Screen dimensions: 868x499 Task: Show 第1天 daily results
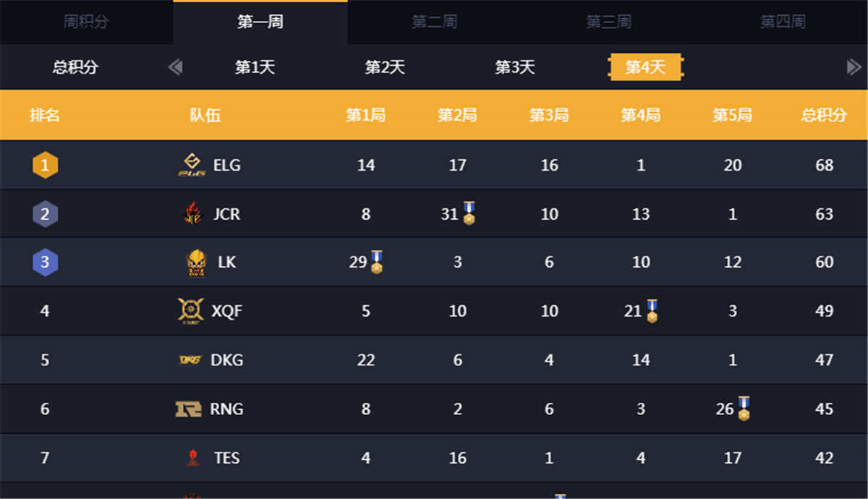click(x=255, y=67)
